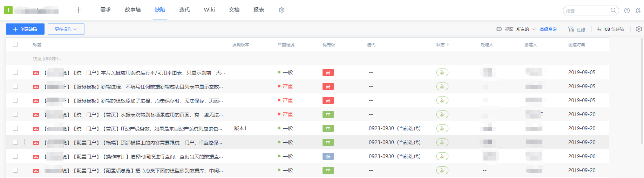This screenshot has height=178, width=644.
Task: Toggle the select-all checkbox in table header
Action: [x=15, y=44]
